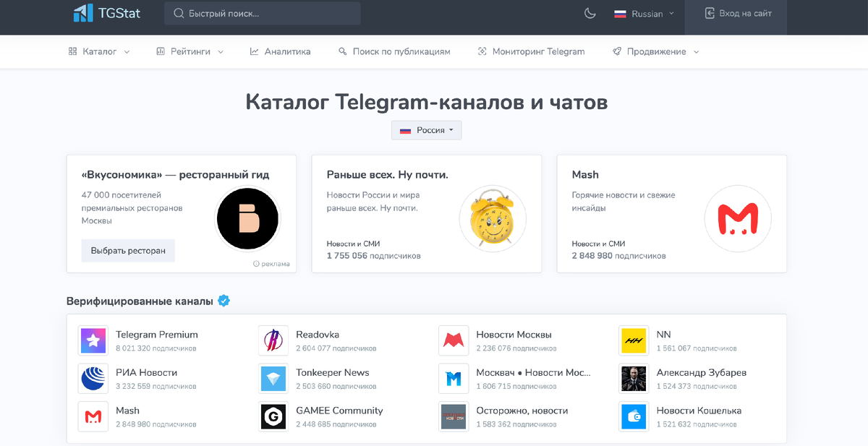
Task: Open the Раньше всех. Ну почти. title
Action: coord(388,175)
